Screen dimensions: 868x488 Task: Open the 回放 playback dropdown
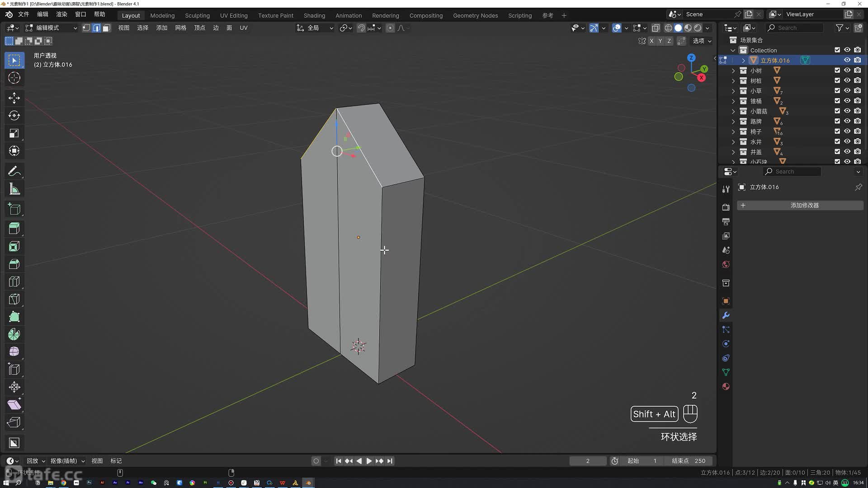click(36, 461)
